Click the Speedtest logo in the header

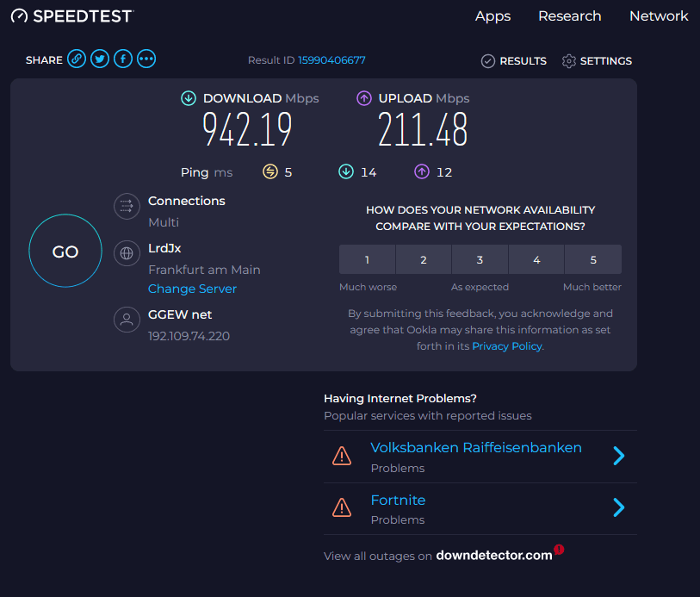pyautogui.click(x=72, y=16)
